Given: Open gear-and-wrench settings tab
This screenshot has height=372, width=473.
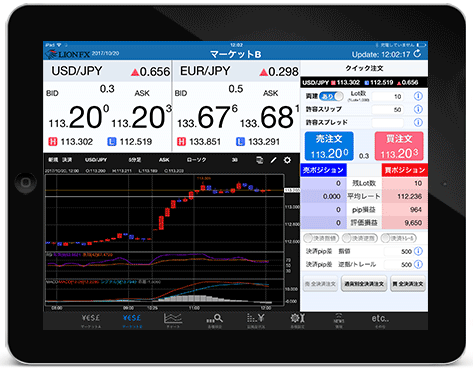Looking at the screenshot, I should click(297, 321).
